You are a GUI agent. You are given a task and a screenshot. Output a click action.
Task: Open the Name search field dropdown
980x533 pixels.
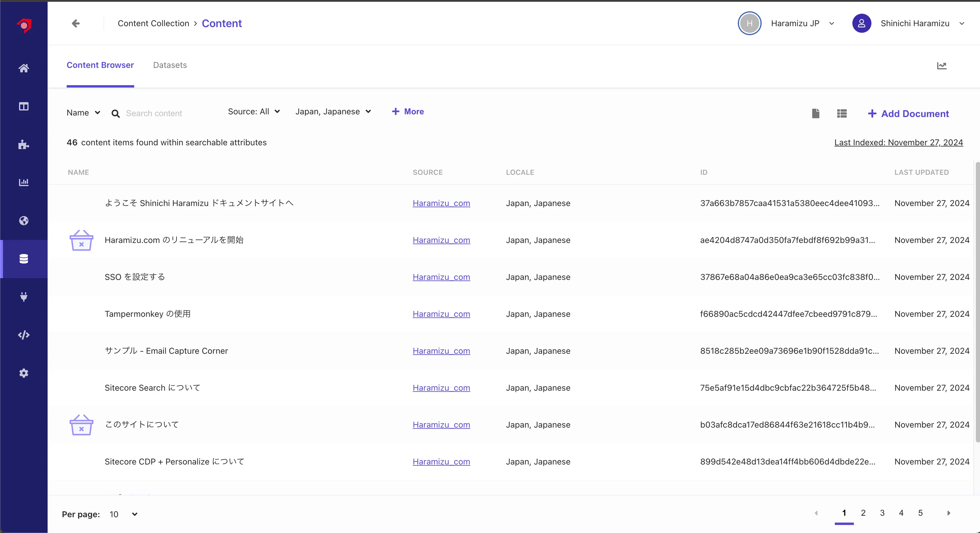(x=83, y=113)
